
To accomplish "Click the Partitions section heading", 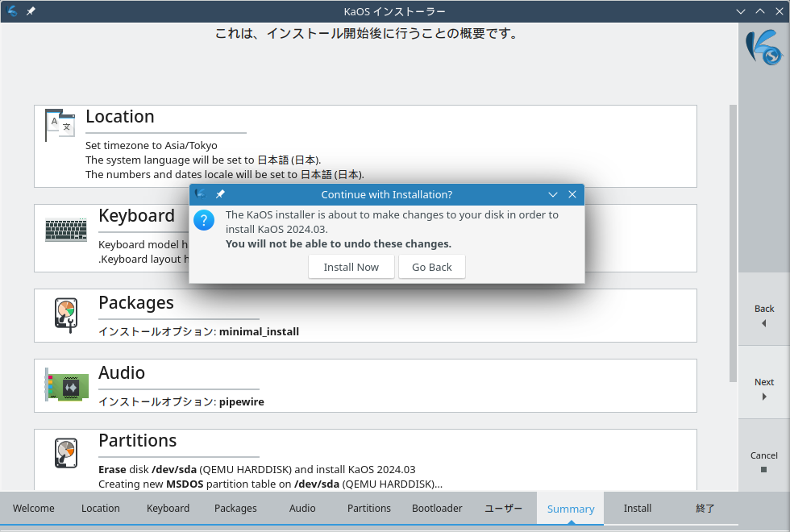I will point(138,440).
